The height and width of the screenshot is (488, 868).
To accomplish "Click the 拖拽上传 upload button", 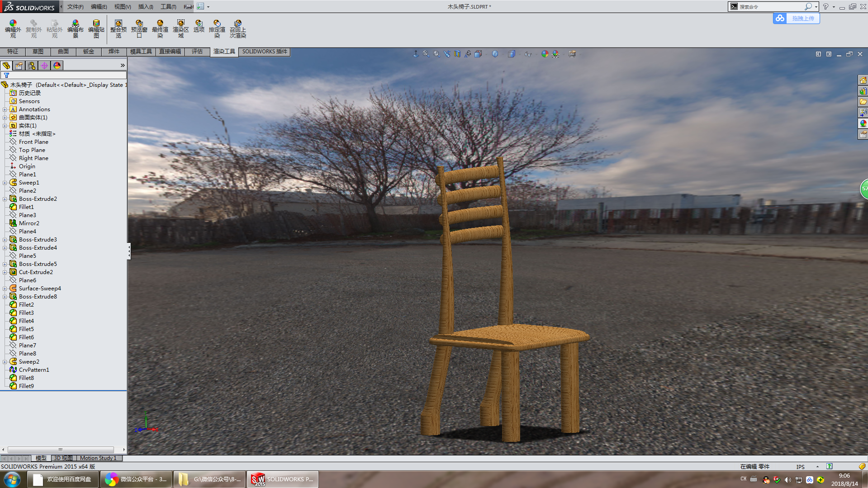I will coord(797,19).
